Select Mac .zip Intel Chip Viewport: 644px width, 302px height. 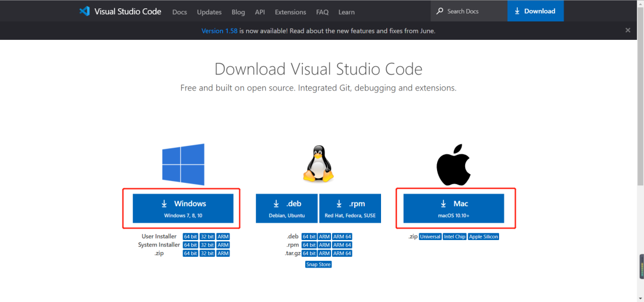click(454, 236)
